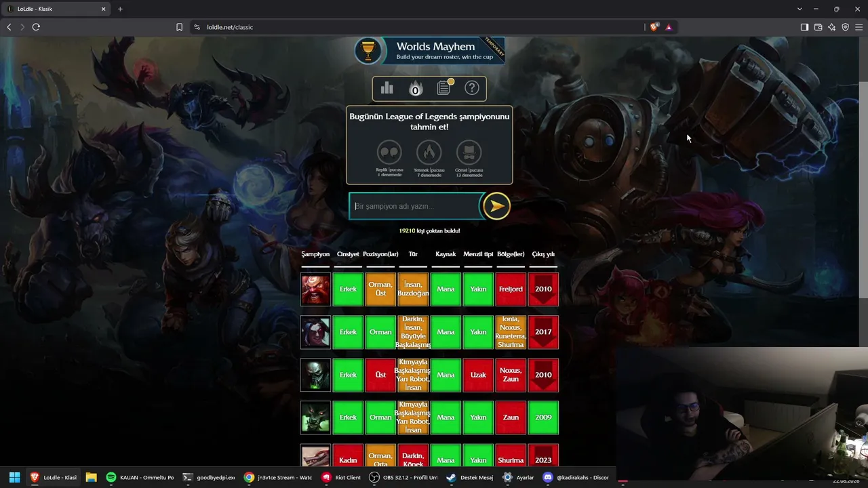Open the Leo AI sparkle icon
Viewport: 868px width, 488px height.
point(831,27)
